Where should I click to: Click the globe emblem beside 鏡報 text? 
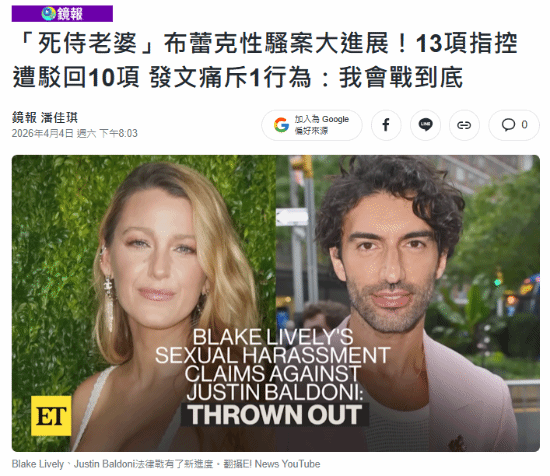pos(48,14)
